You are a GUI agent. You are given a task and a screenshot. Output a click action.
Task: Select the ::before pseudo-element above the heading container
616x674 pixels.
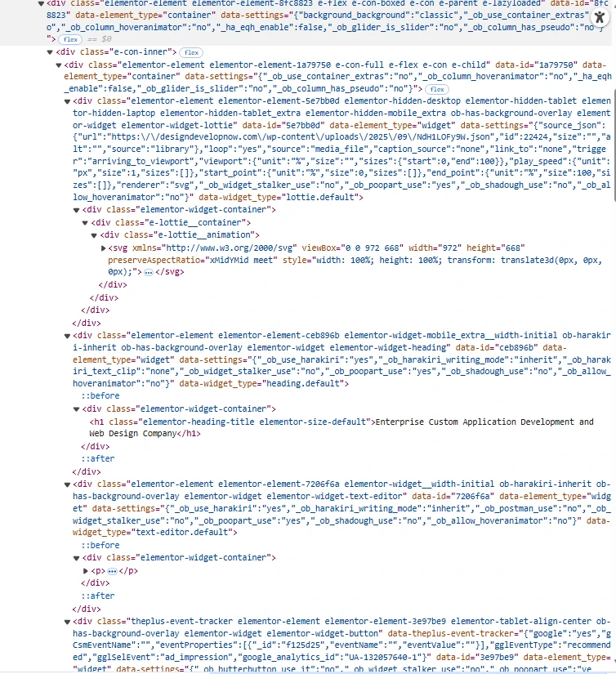[x=100, y=395]
